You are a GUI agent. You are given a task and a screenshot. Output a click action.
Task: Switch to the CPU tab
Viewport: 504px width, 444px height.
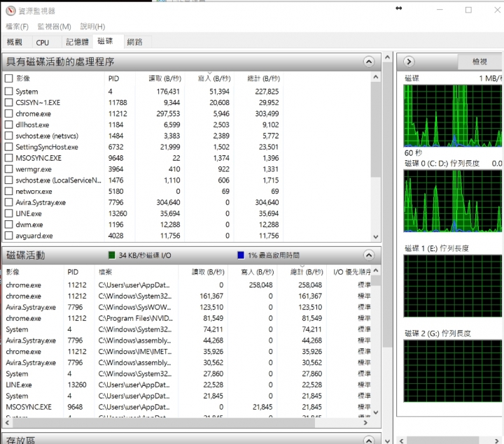pyautogui.click(x=43, y=42)
